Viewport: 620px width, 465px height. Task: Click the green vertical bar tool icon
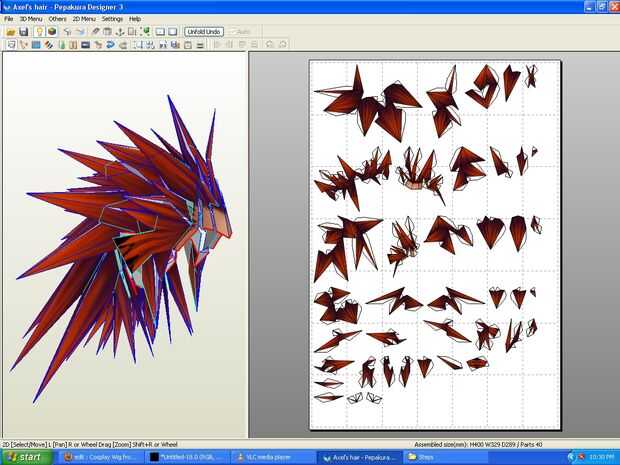click(61, 45)
